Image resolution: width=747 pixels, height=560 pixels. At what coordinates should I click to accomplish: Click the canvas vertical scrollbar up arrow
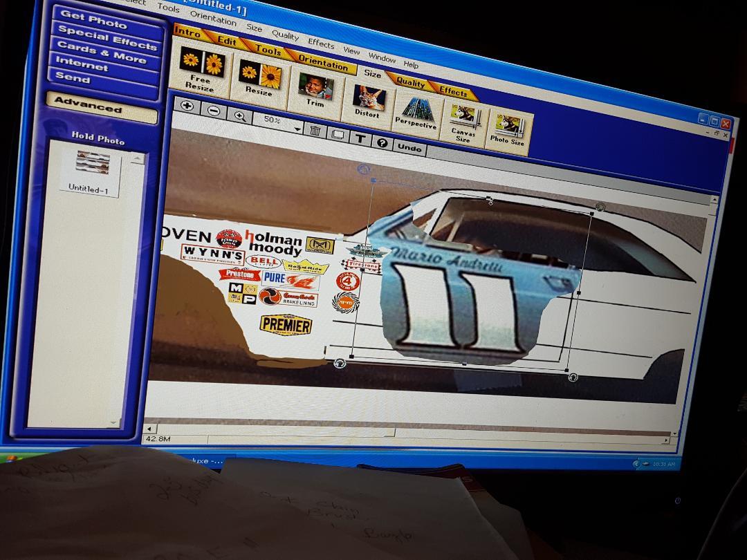point(714,200)
